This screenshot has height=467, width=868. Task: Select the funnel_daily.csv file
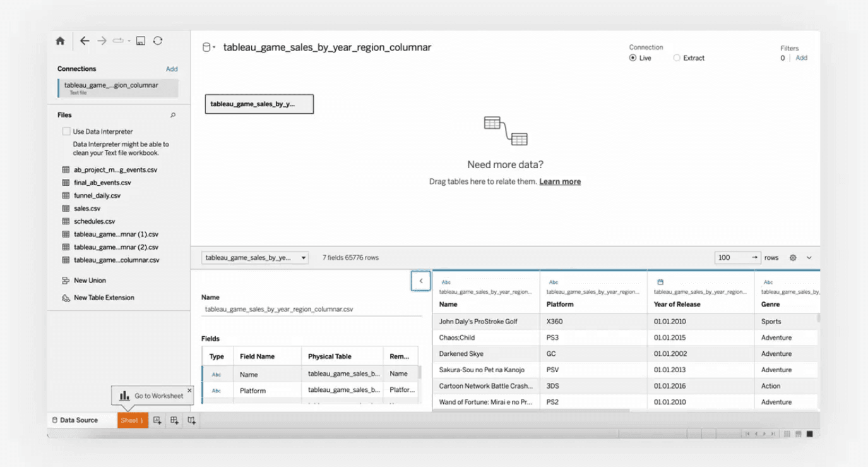(97, 196)
